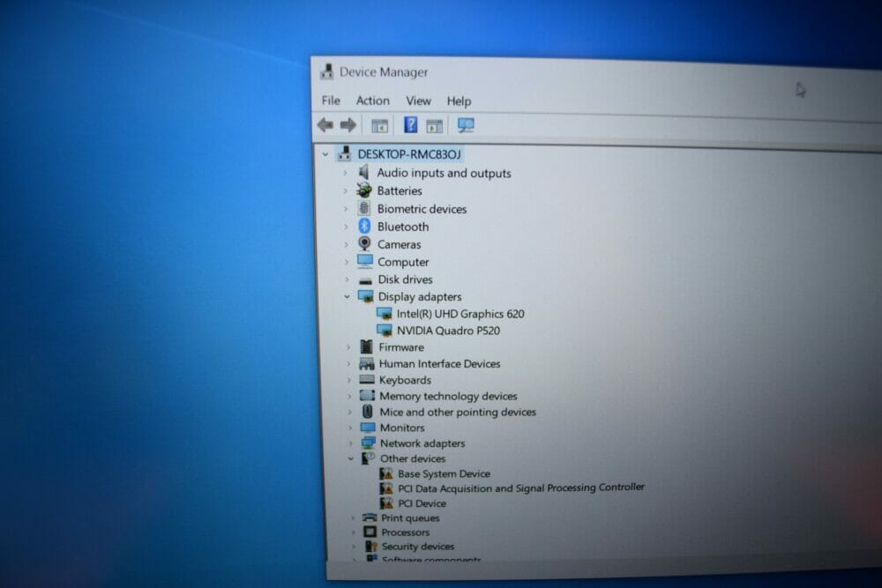Viewport: 882px width, 588px height.
Task: Expand the Print queues category
Action: click(x=353, y=517)
